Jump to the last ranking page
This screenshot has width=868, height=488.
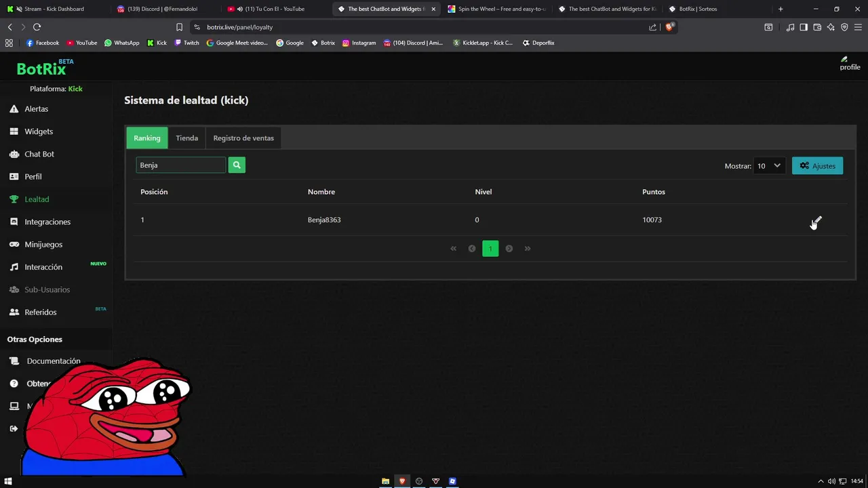click(x=528, y=249)
